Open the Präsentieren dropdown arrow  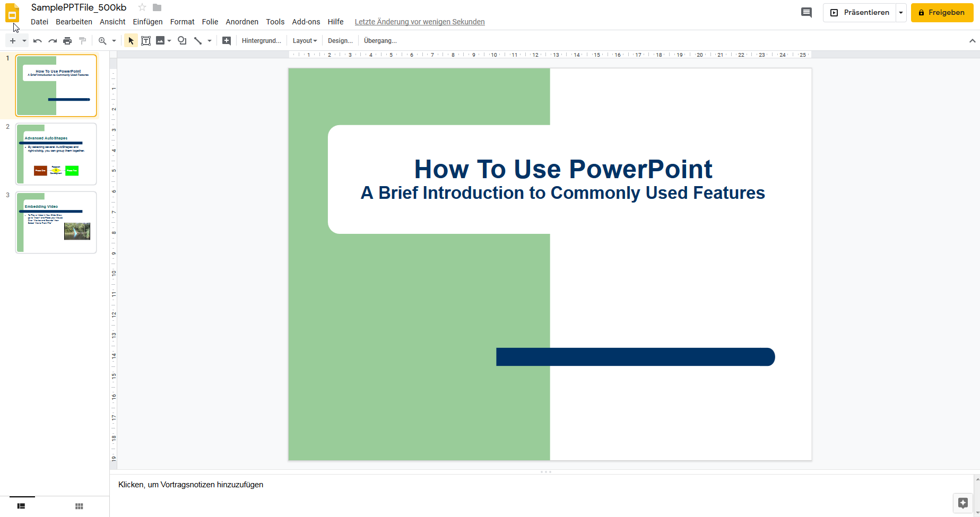pyautogui.click(x=901, y=13)
